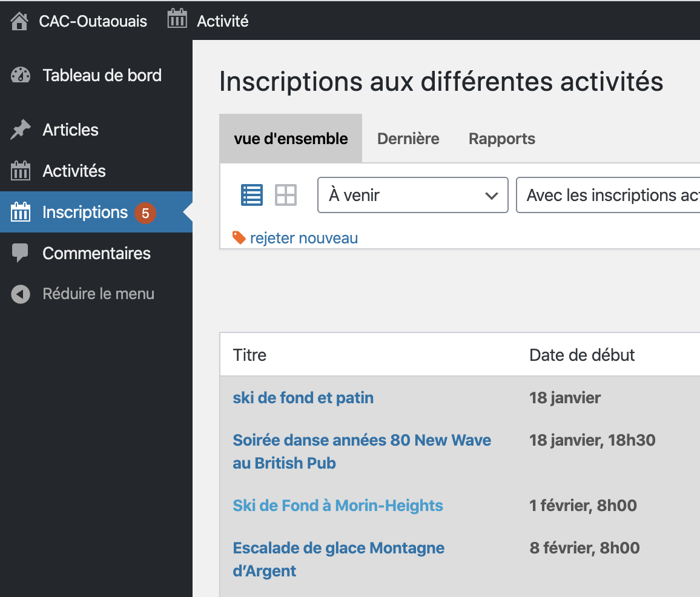Click the rejeter nouveau link
This screenshot has width=700, height=597.
[304, 238]
